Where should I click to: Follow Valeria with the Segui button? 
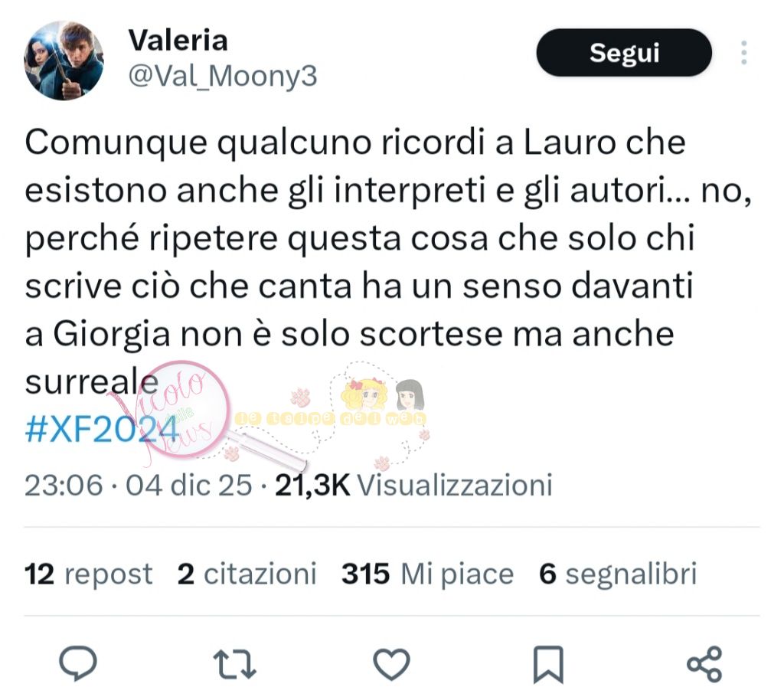(x=624, y=53)
